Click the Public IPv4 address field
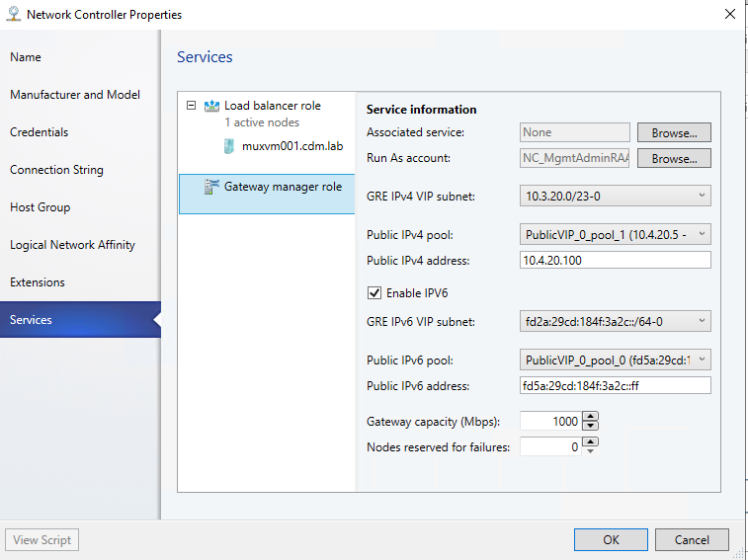Image resolution: width=748 pixels, height=560 pixels. tap(615, 260)
